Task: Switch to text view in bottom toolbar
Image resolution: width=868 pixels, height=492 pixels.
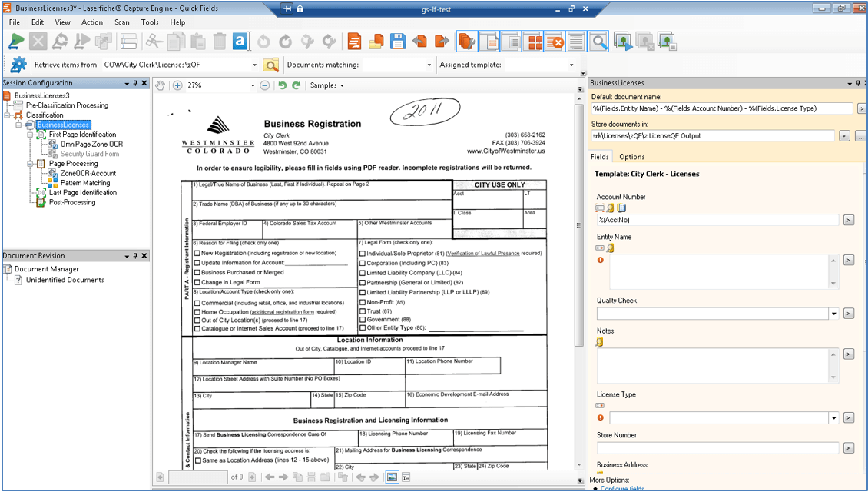Action: point(406,477)
